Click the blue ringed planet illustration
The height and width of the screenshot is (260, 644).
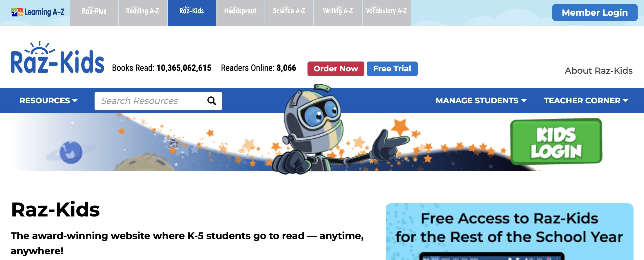[70, 152]
